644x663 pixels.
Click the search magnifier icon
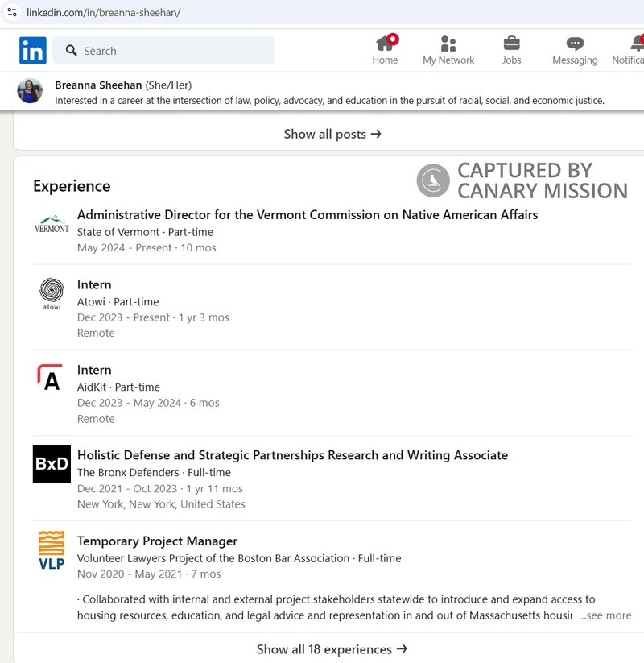click(x=71, y=50)
